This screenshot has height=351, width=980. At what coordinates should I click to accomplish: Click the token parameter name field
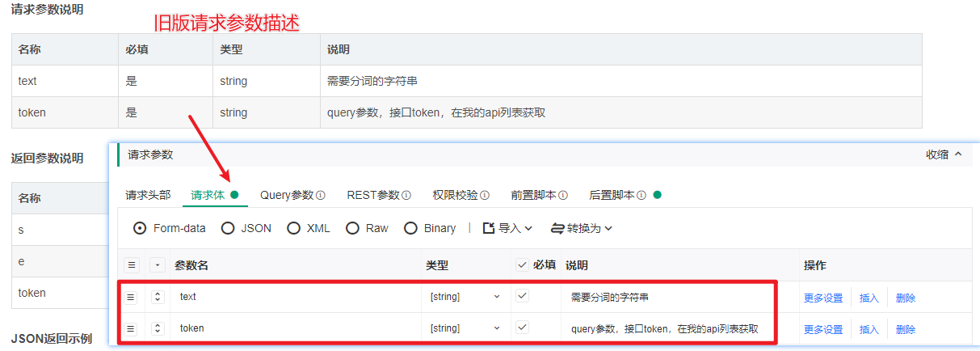click(295, 328)
